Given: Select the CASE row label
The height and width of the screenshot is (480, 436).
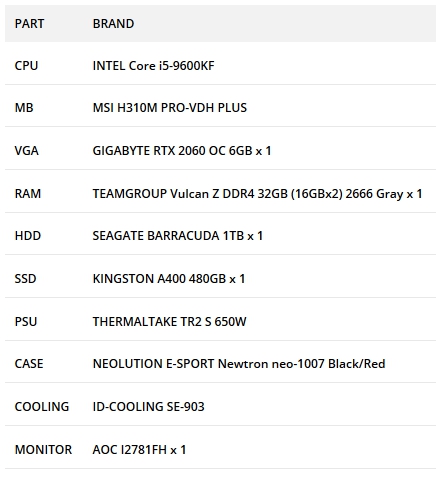Looking at the screenshot, I should (x=29, y=364).
